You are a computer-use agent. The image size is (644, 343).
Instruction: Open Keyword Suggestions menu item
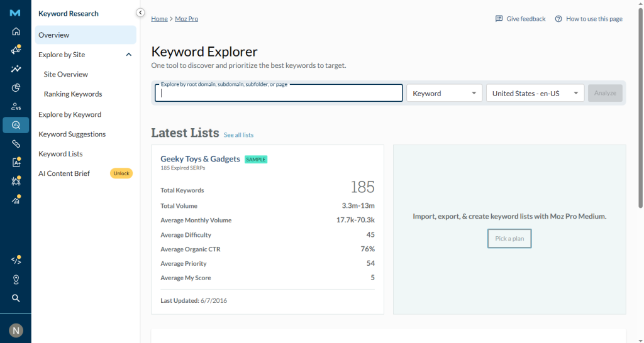coord(72,134)
